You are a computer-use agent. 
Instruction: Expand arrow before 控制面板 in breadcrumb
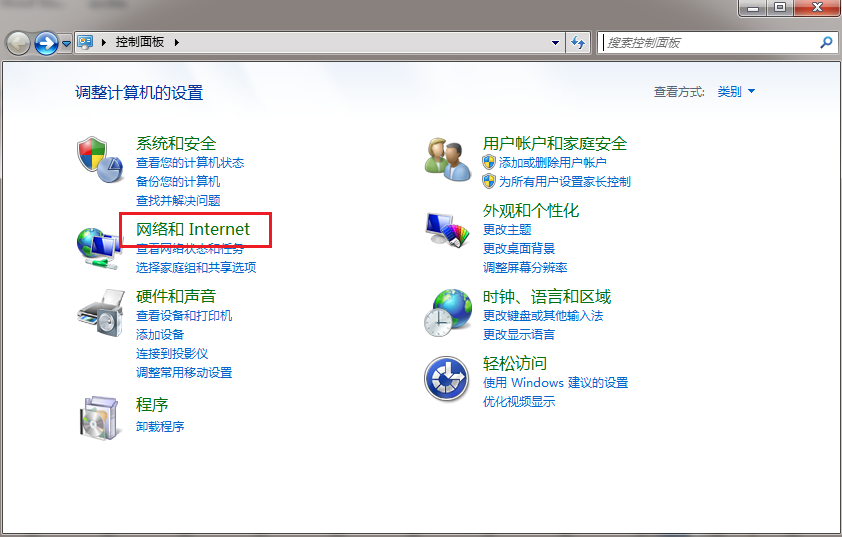[x=104, y=42]
